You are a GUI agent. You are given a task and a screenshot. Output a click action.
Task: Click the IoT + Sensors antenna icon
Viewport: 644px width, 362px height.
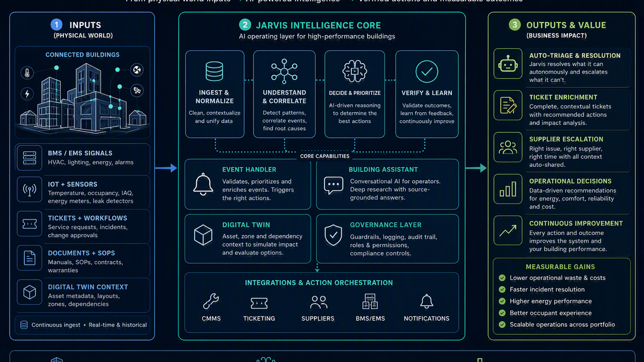[30, 191]
